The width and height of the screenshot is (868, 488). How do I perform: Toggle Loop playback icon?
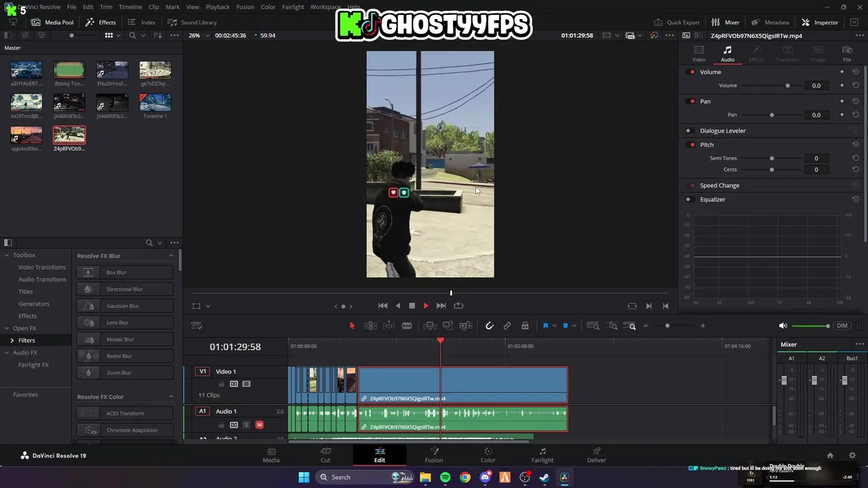[x=458, y=306]
